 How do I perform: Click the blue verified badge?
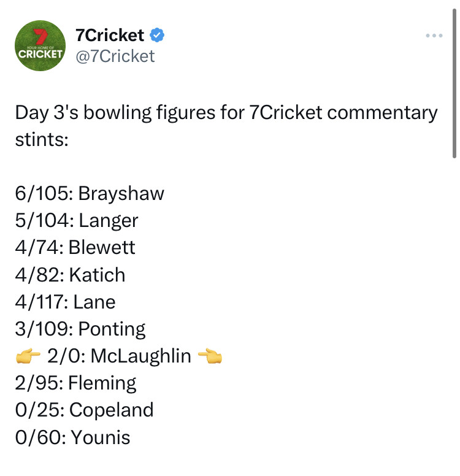coord(157,35)
